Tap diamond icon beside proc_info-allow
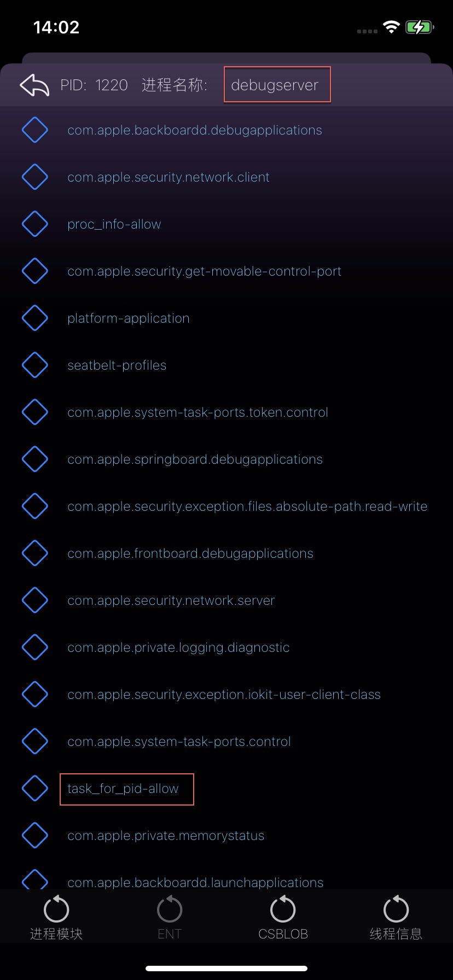This screenshot has height=980, width=453. point(35,224)
